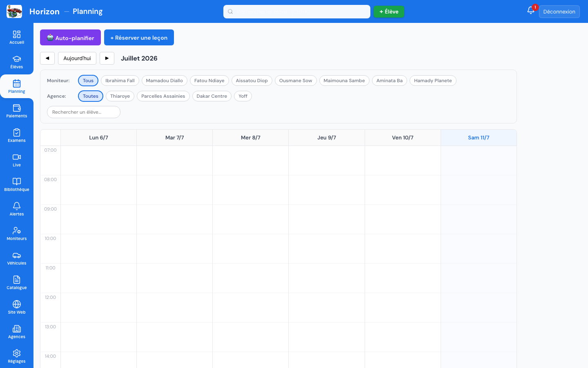
Task: Open the Paiements wallet icon
Action: click(x=17, y=108)
